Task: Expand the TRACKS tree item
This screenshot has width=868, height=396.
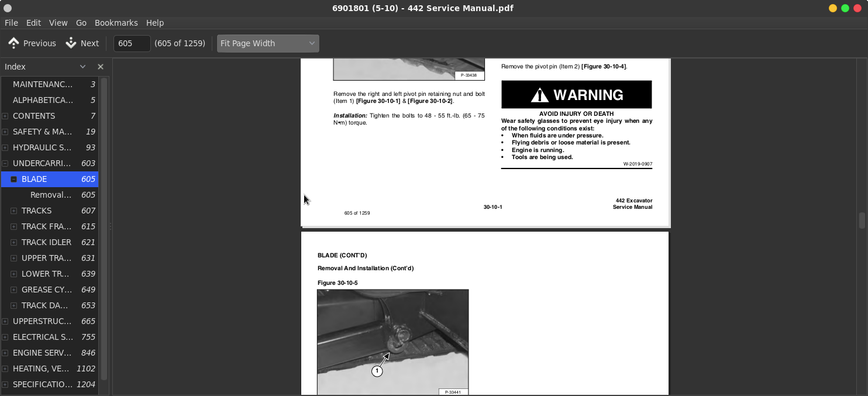Action: [14, 211]
